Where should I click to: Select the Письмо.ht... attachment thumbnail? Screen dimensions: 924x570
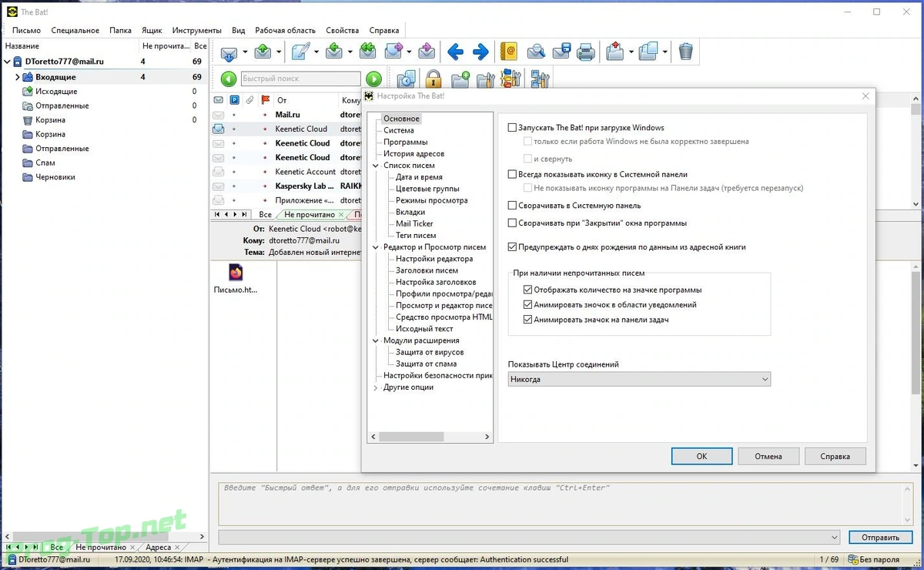[236, 279]
